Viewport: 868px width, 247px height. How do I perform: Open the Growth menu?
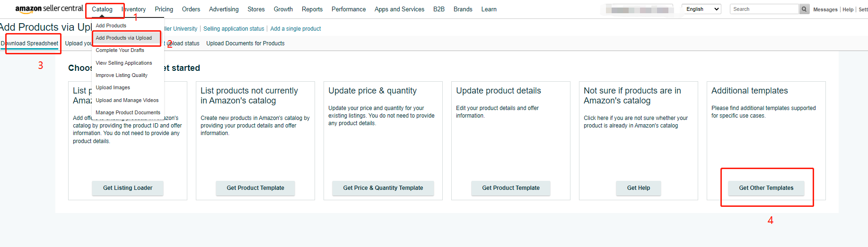(283, 9)
